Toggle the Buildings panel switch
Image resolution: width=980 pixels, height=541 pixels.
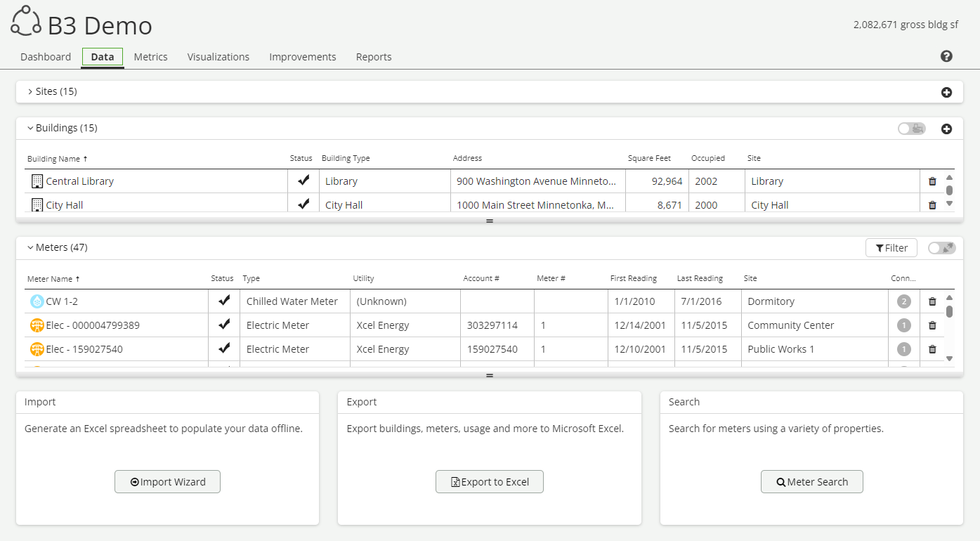click(x=911, y=129)
